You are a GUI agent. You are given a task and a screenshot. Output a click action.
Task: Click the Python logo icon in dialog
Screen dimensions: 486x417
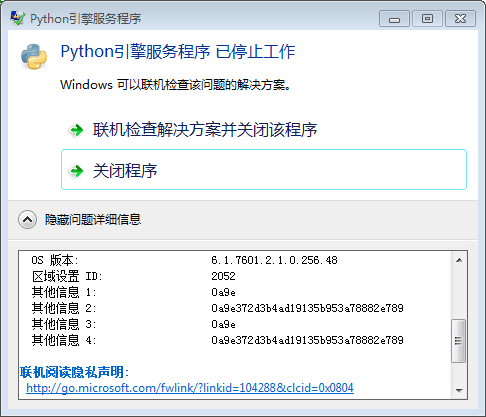pos(34,56)
